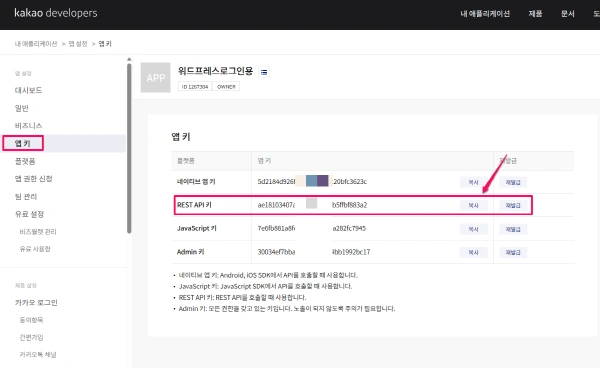Open 팀 관리 in the sidebar

[x=26, y=197]
